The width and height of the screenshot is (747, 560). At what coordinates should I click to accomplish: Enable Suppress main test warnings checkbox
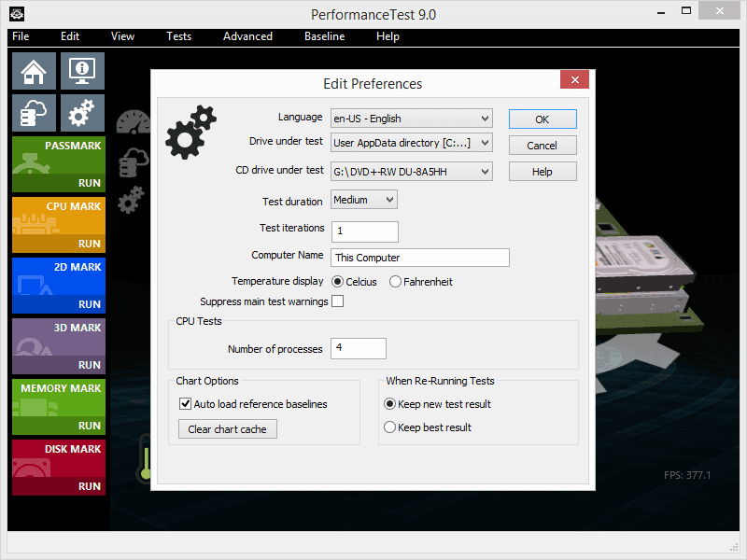338,301
